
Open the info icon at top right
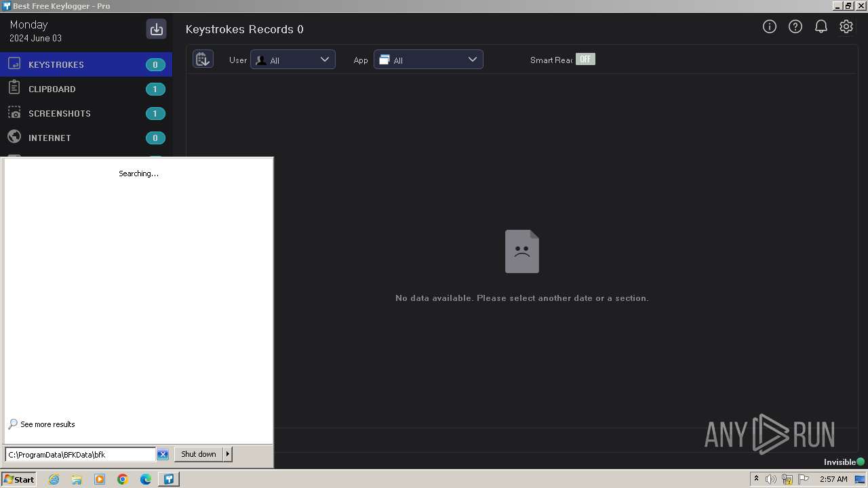point(770,26)
